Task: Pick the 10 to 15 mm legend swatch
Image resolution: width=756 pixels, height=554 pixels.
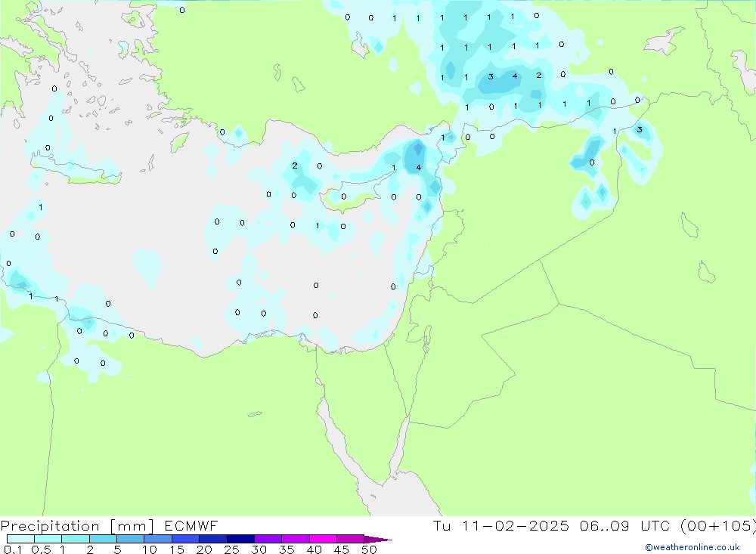Action: point(158,539)
